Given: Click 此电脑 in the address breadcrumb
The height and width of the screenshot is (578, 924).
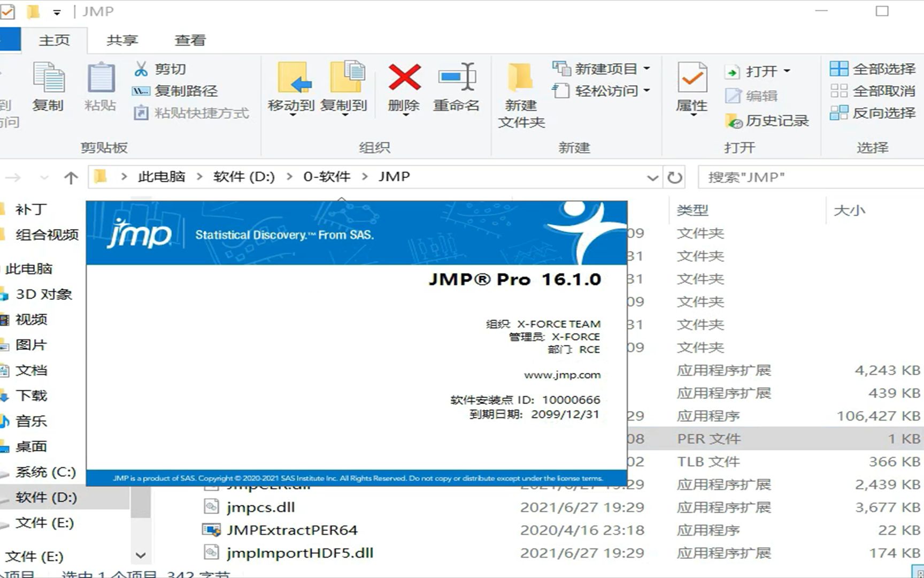Looking at the screenshot, I should 161,177.
